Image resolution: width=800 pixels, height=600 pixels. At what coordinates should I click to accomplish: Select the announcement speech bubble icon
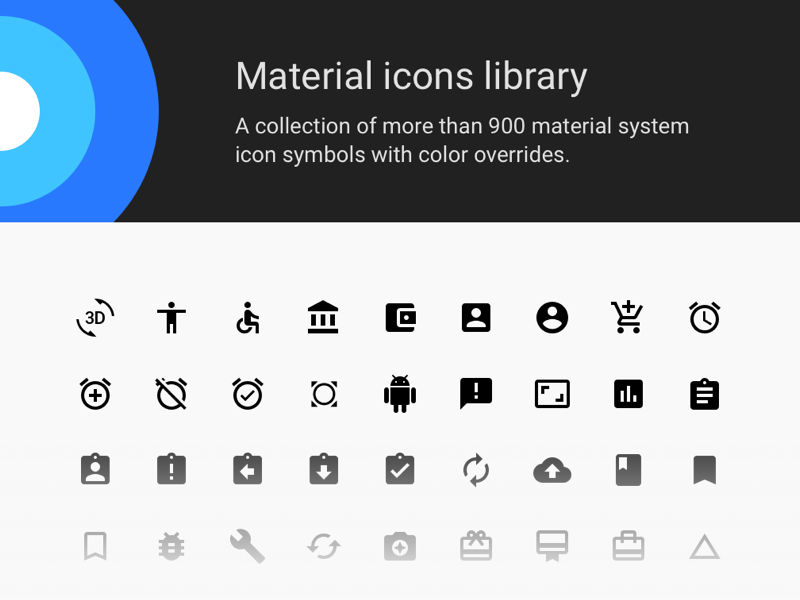(x=476, y=393)
